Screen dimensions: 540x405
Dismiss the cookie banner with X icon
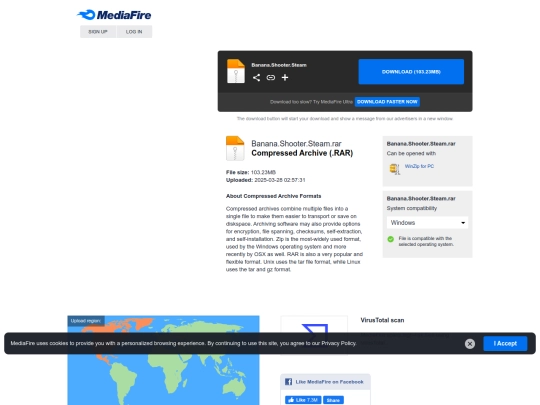coord(470,344)
